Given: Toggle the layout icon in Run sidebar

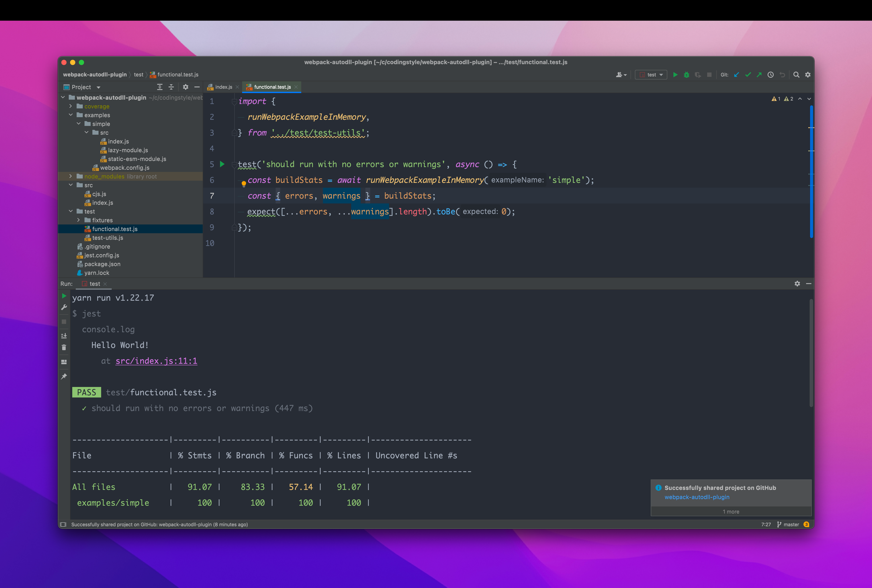Looking at the screenshot, I should pos(64,362).
